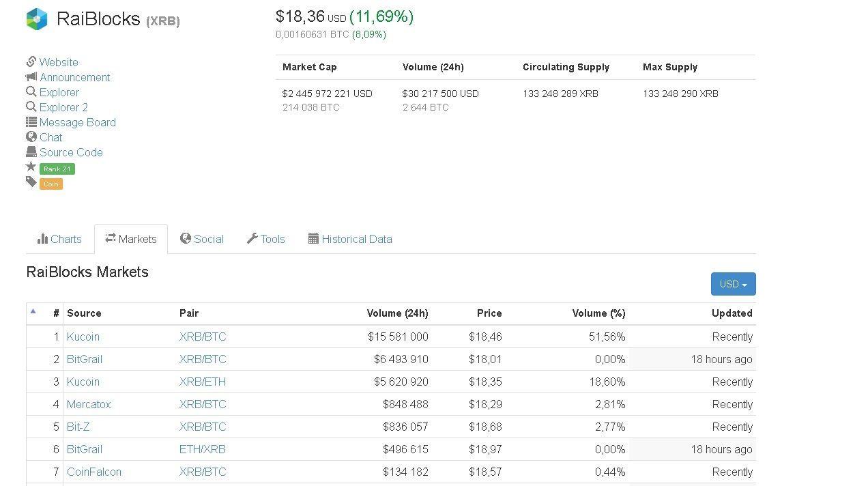
Task: Click 133 248 290 XRB max supply
Action: (680, 94)
